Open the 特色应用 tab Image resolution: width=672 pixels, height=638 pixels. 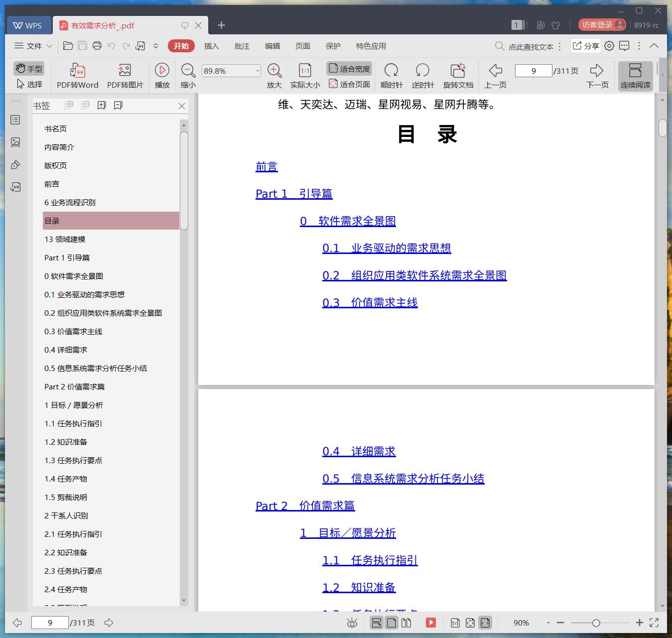(371, 46)
